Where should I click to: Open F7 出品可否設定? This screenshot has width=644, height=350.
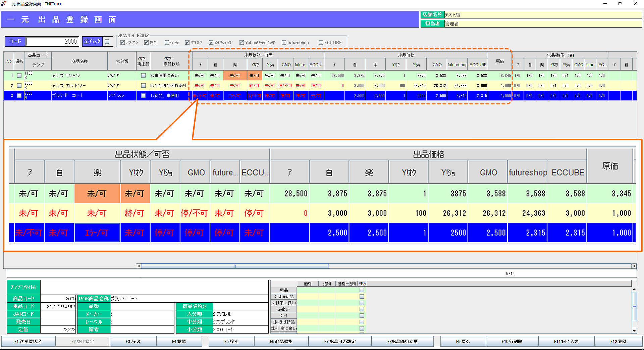coord(340,341)
